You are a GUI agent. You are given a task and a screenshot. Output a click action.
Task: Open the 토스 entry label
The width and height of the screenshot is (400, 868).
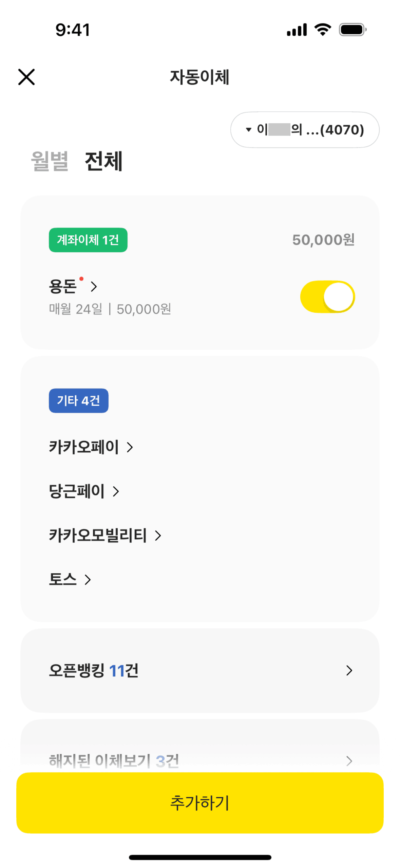pyautogui.click(x=63, y=579)
